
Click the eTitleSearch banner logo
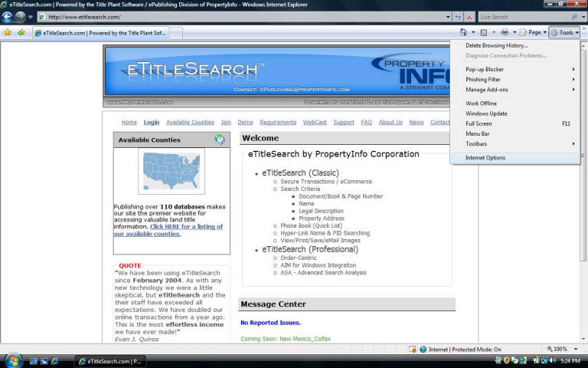(x=192, y=70)
